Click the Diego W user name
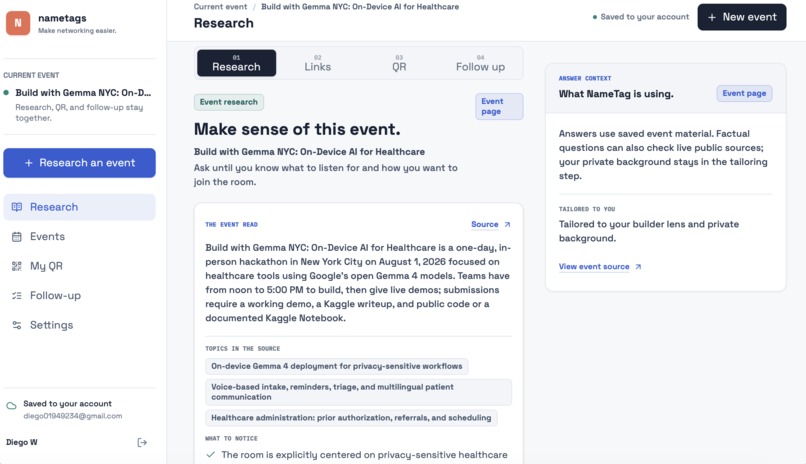806x464 pixels. [x=22, y=442]
